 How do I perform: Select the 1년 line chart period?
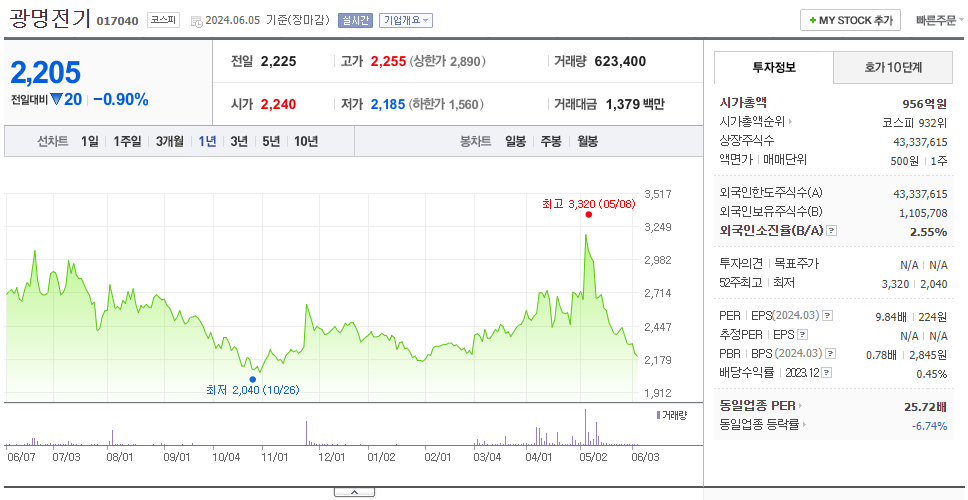click(x=207, y=141)
